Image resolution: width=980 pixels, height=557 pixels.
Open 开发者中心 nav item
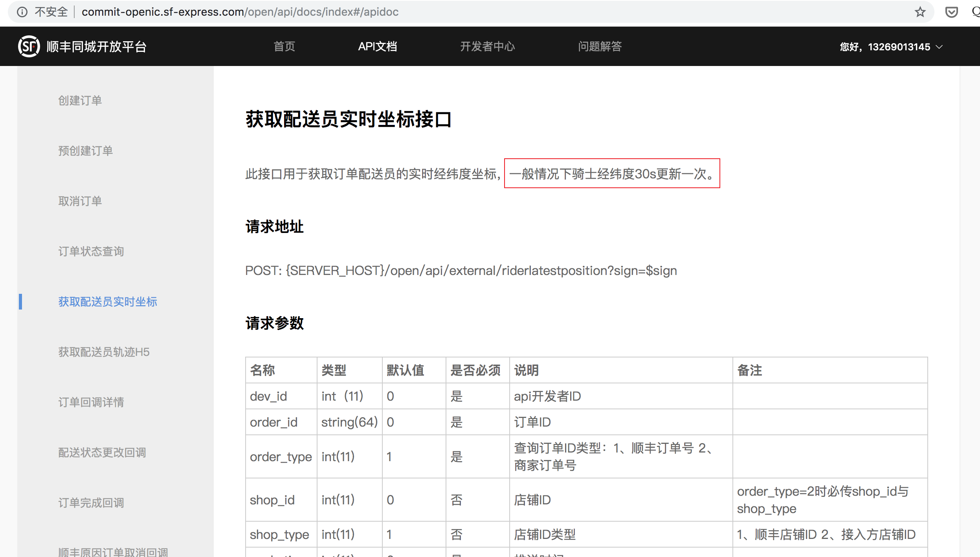(487, 46)
